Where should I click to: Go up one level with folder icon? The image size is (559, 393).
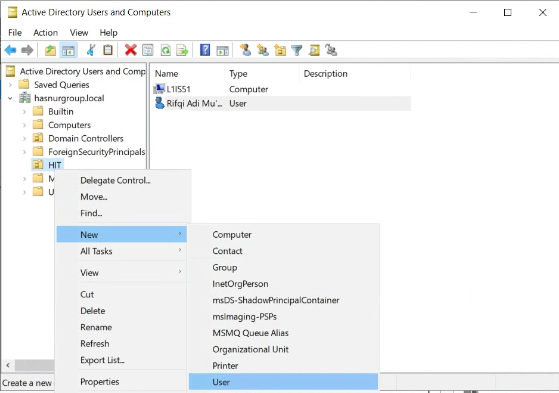[50, 50]
